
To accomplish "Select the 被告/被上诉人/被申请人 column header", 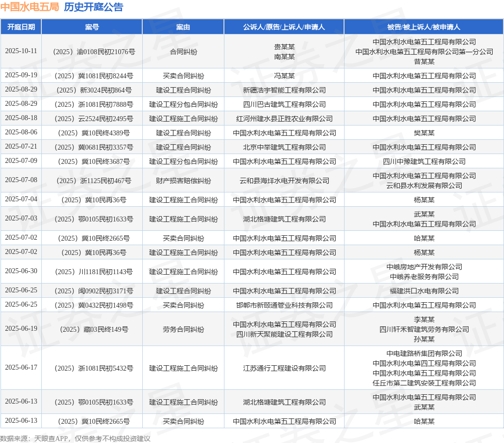I will pyautogui.click(x=424, y=27).
